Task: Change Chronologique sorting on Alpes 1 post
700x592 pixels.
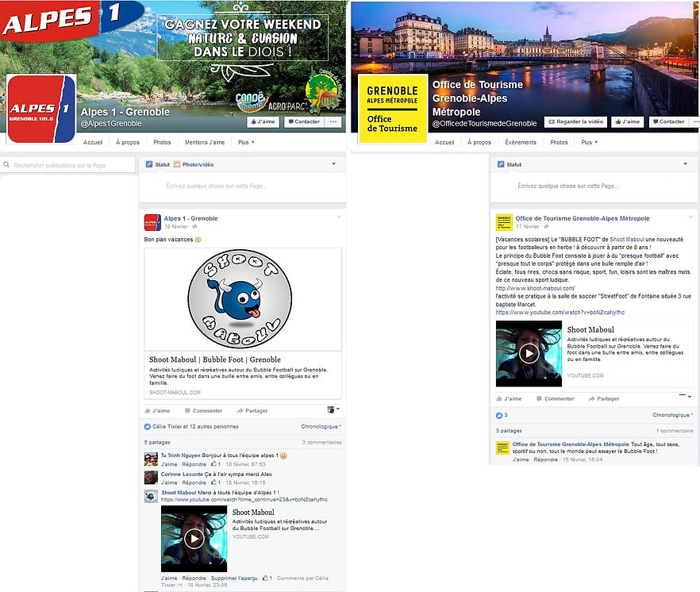Action: tap(321, 426)
